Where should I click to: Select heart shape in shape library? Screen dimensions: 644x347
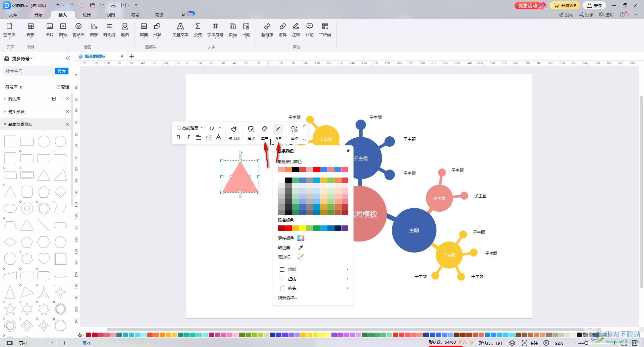pos(44,259)
